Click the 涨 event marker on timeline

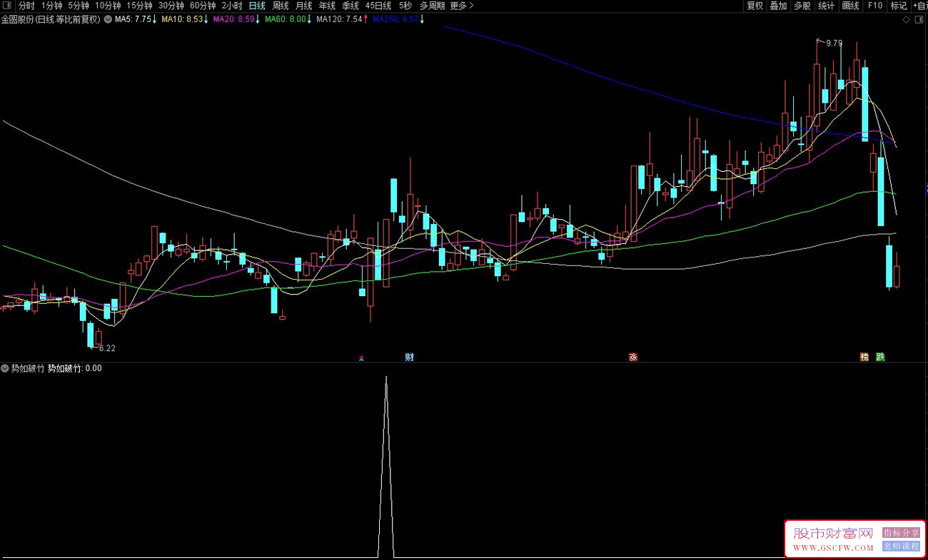point(632,357)
